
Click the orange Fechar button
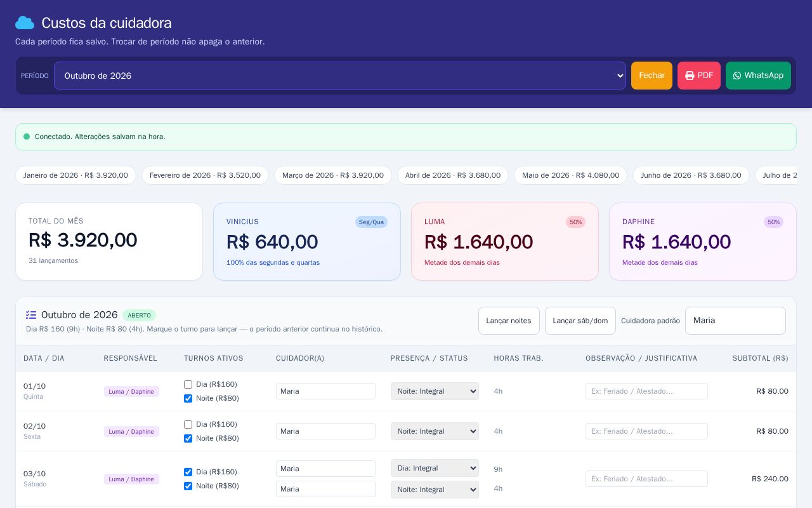[652, 76]
